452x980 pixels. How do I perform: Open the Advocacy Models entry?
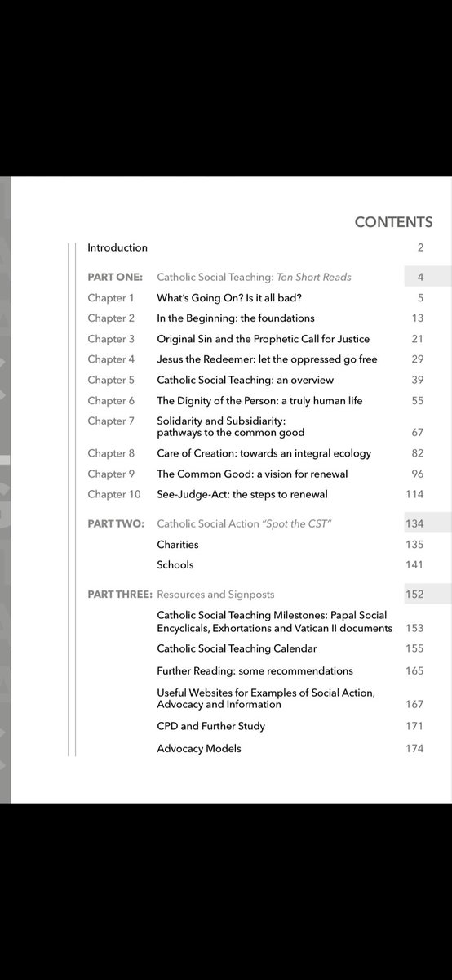coord(199,748)
